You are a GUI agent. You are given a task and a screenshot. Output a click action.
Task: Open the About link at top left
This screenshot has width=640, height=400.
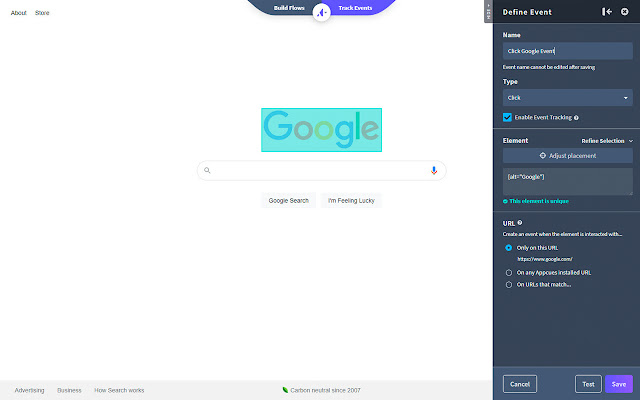coord(18,13)
